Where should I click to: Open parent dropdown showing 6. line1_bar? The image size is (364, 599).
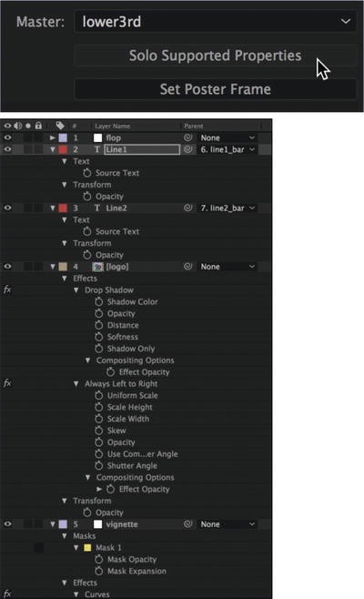pyautogui.click(x=227, y=149)
